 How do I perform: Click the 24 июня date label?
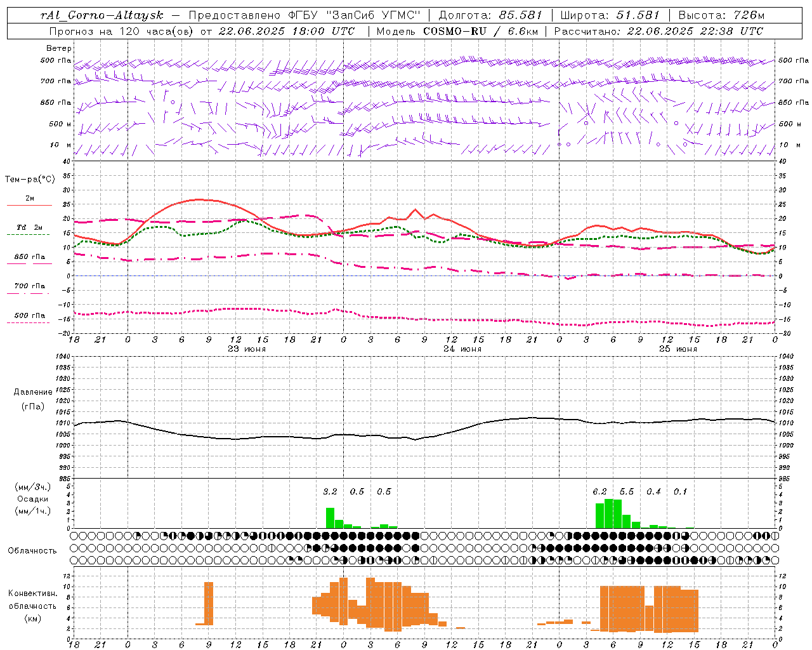click(x=462, y=349)
